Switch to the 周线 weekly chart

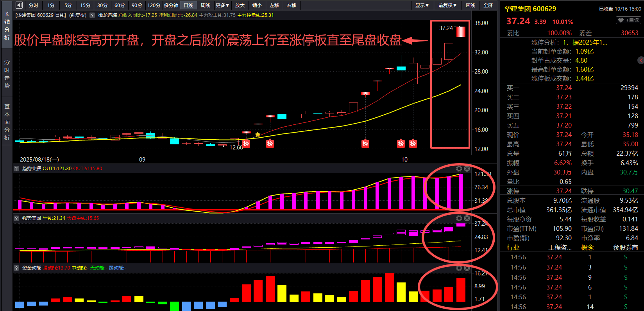click(x=206, y=5)
